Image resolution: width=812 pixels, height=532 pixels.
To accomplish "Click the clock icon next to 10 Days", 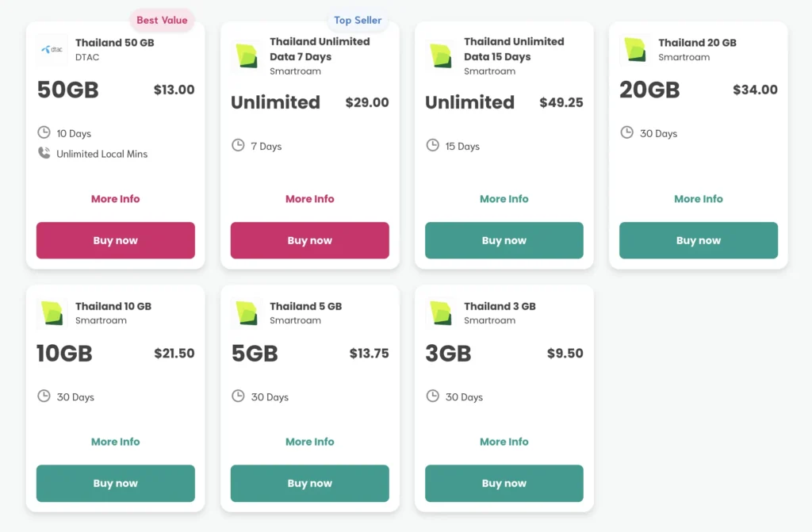I will [x=44, y=132].
